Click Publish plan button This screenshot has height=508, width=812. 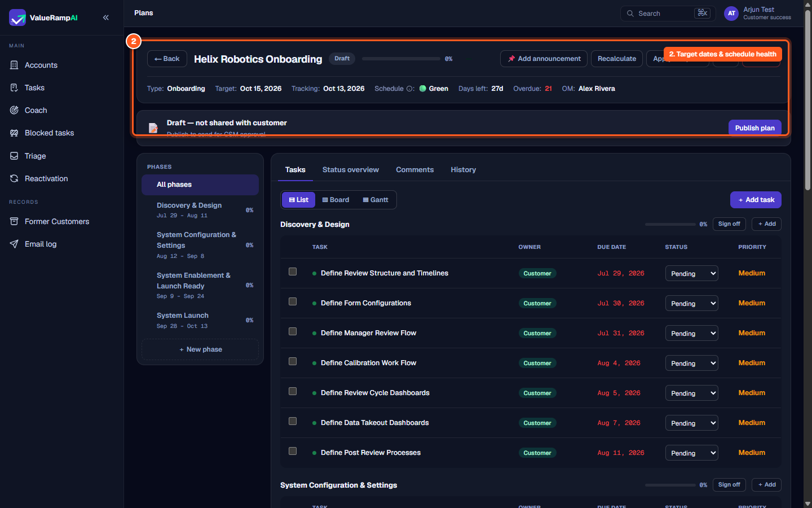tap(754, 128)
